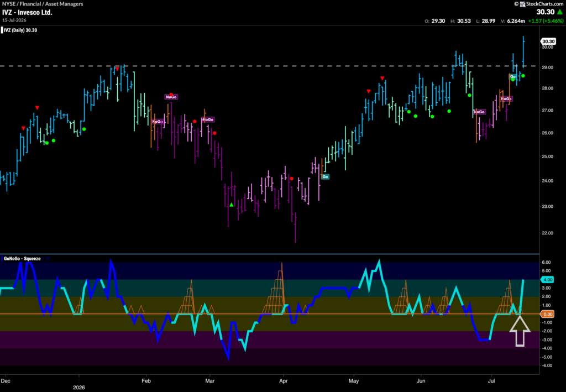Click the green dot marker in early January
The height and width of the screenshot is (392, 566).
click(x=84, y=129)
